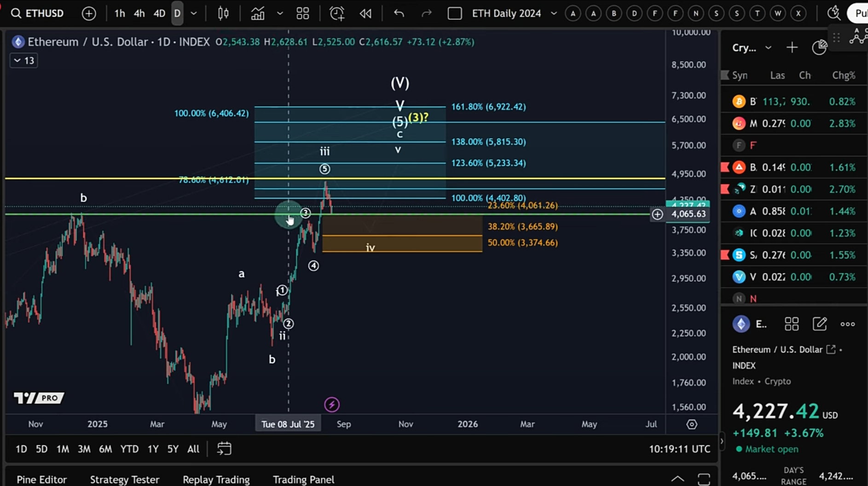The width and height of the screenshot is (868, 486).
Task: Open the chart time axis settings gear
Action: coord(692,424)
